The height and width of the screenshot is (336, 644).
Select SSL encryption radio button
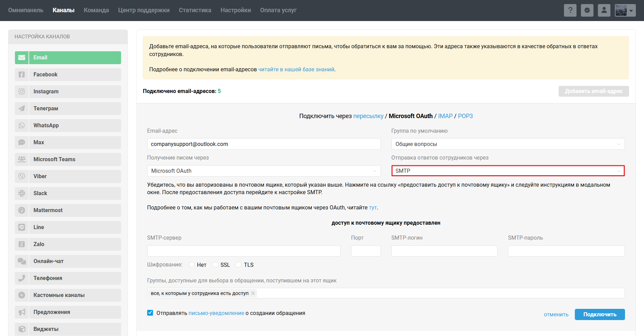click(215, 265)
